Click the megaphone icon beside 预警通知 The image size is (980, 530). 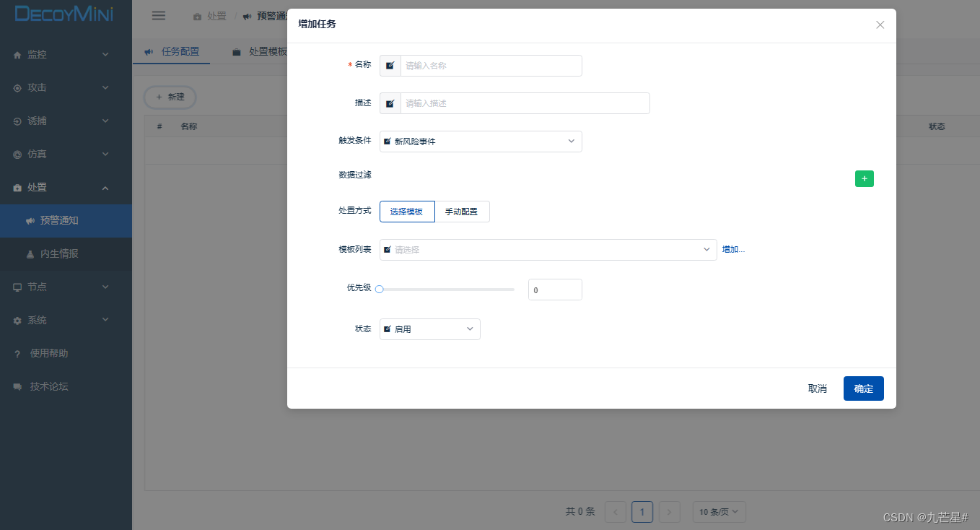[30, 221]
